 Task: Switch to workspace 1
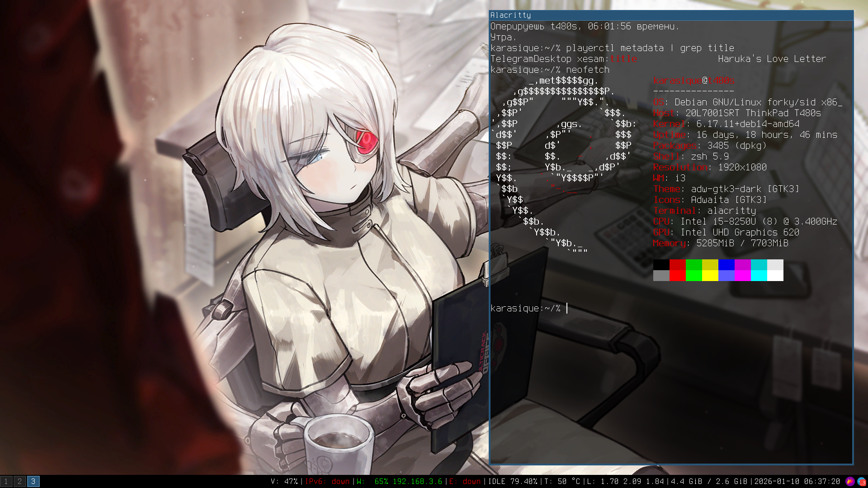point(6,481)
